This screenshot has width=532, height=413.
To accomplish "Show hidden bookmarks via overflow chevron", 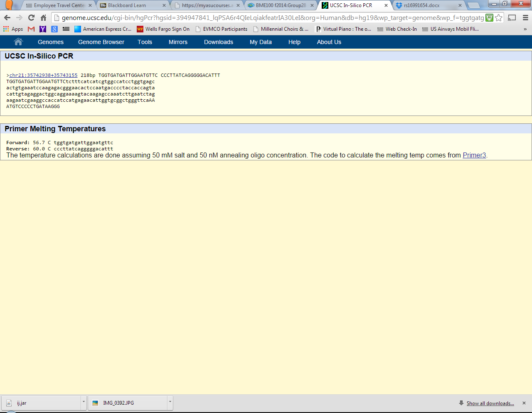I will pyautogui.click(x=525, y=29).
